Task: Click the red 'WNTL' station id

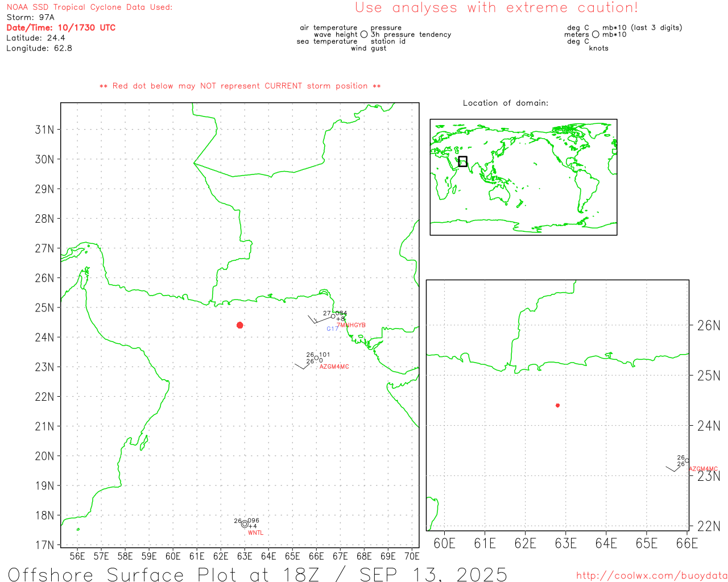Action: click(x=255, y=533)
